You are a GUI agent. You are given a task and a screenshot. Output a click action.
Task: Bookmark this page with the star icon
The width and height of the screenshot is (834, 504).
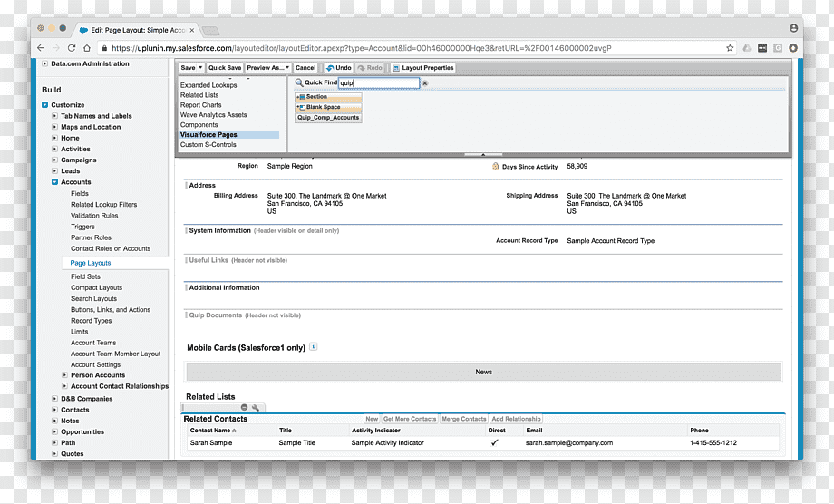click(730, 48)
